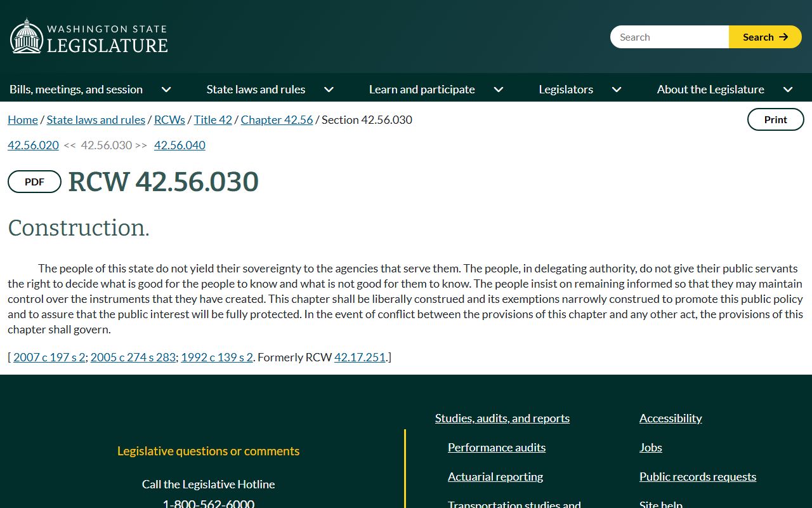This screenshot has width=812, height=508.
Task: Open session law 2005 c 274 s 283
Action: [133, 357]
